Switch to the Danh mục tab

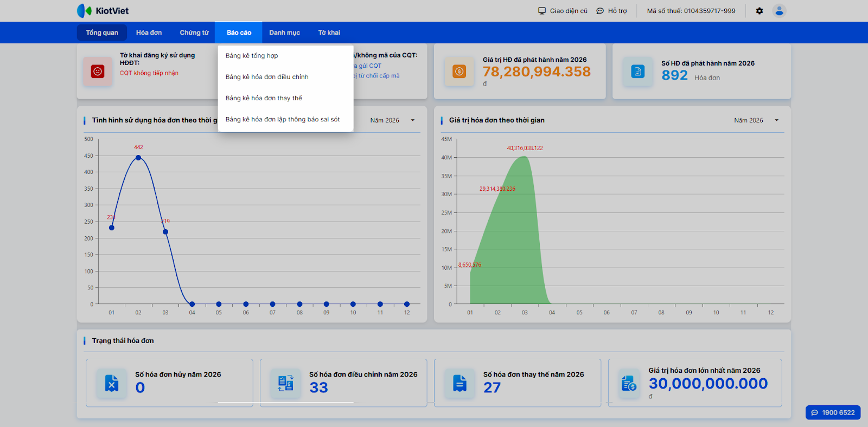click(x=284, y=33)
